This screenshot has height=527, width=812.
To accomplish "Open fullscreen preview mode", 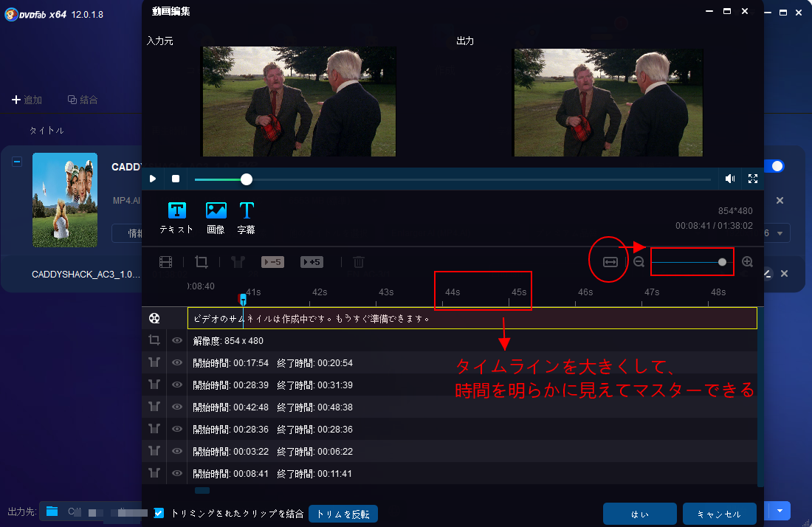I will 753,179.
